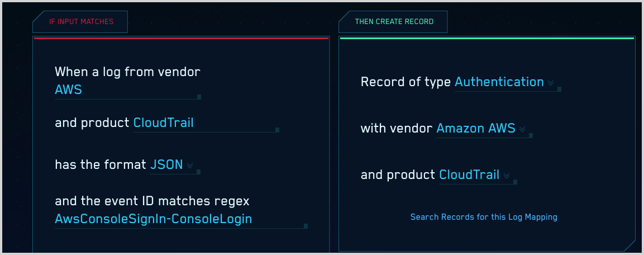
Task: Select the IF INPUT MATCHES tab
Action: coord(80,22)
